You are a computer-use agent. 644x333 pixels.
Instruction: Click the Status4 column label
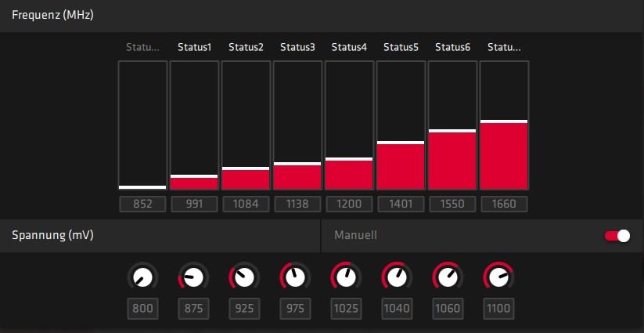[x=349, y=47]
